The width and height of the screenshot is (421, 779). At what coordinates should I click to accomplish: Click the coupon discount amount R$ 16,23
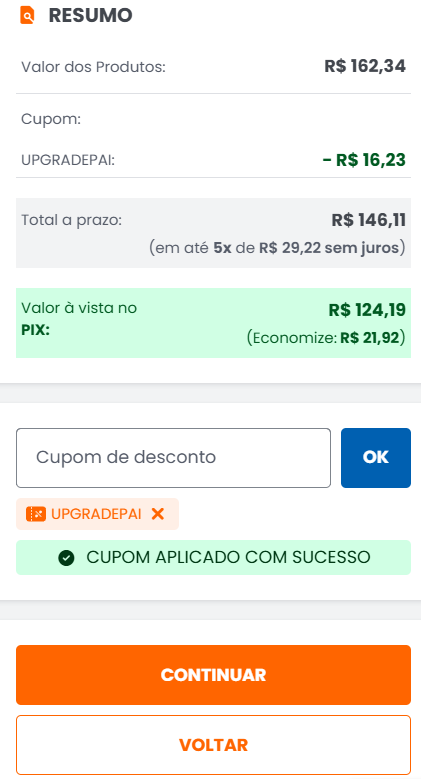pyautogui.click(x=364, y=160)
